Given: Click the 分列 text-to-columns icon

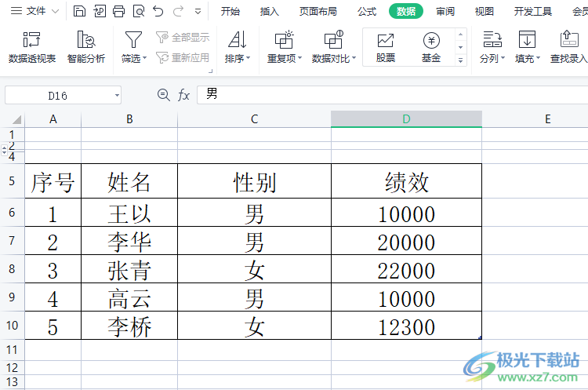Looking at the screenshot, I should [x=492, y=40].
